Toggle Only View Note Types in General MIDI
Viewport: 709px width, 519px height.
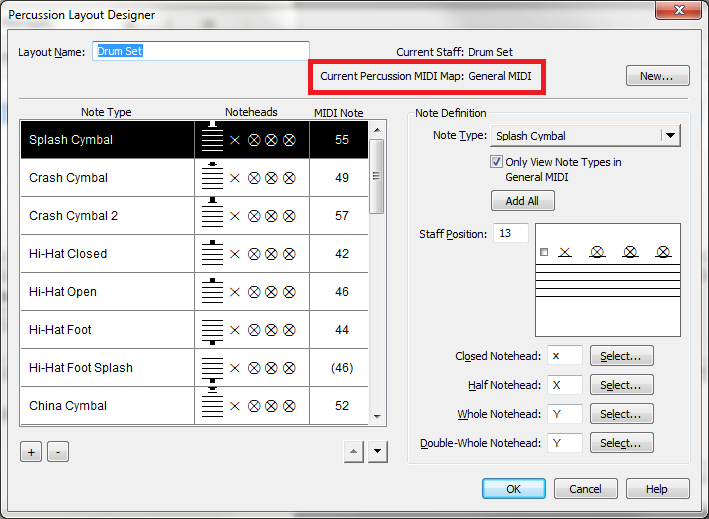tap(497, 162)
